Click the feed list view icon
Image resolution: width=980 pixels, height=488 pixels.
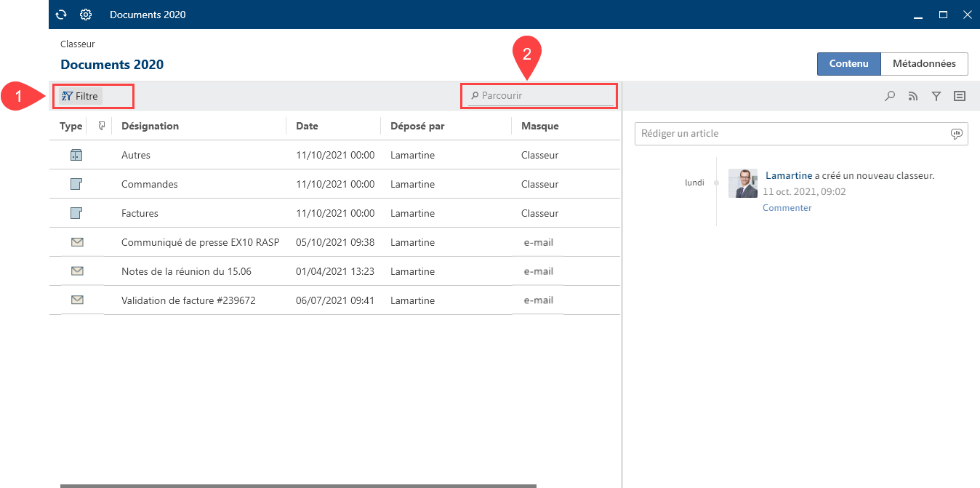[960, 96]
